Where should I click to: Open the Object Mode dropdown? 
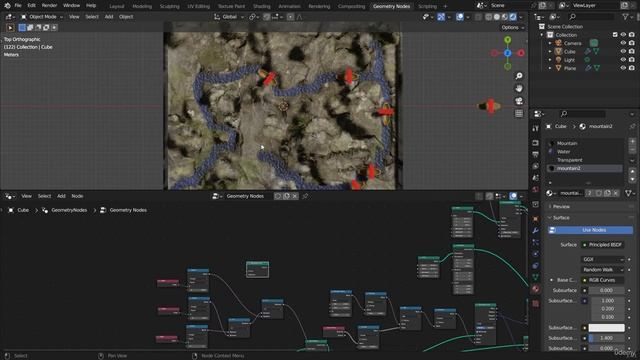[x=42, y=17]
